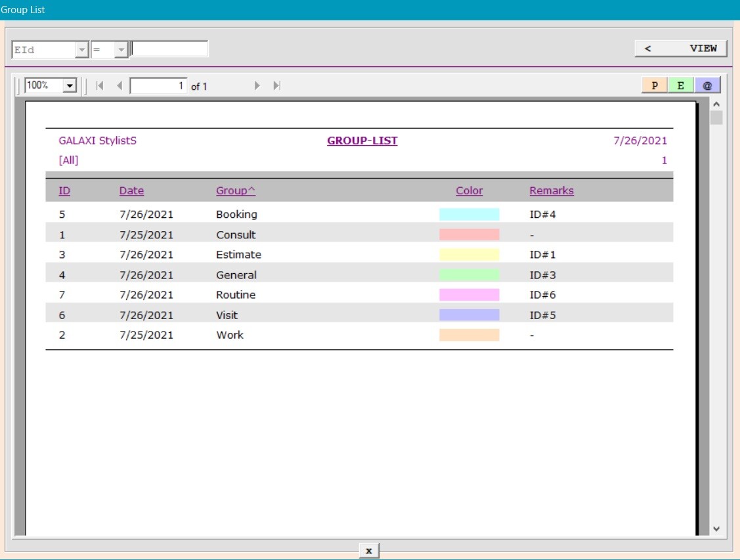
Task: Select the Work group name
Action: click(x=229, y=335)
